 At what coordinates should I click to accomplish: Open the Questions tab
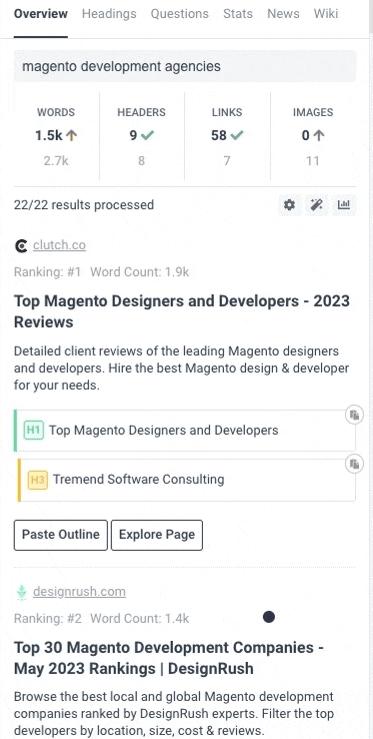point(180,14)
